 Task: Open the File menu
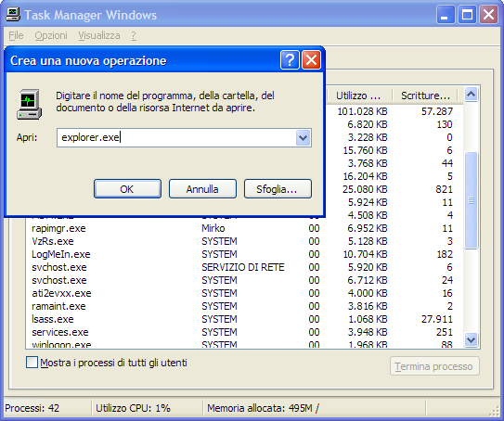click(x=16, y=35)
